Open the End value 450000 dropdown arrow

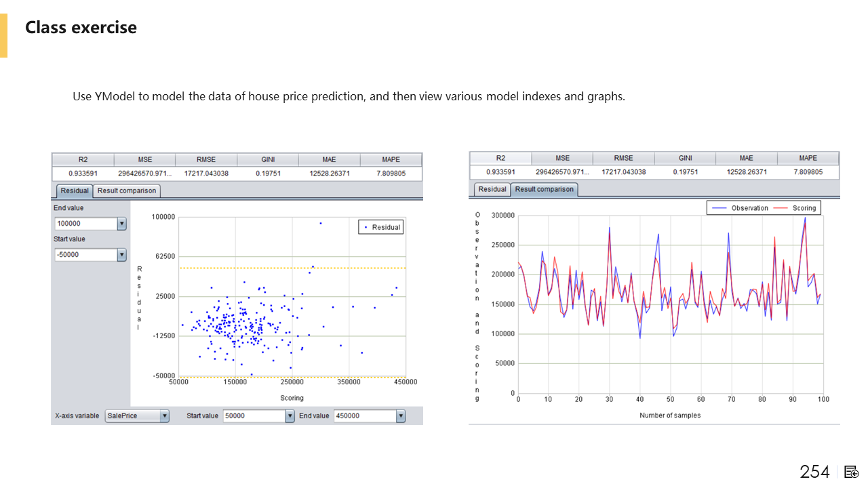point(401,416)
